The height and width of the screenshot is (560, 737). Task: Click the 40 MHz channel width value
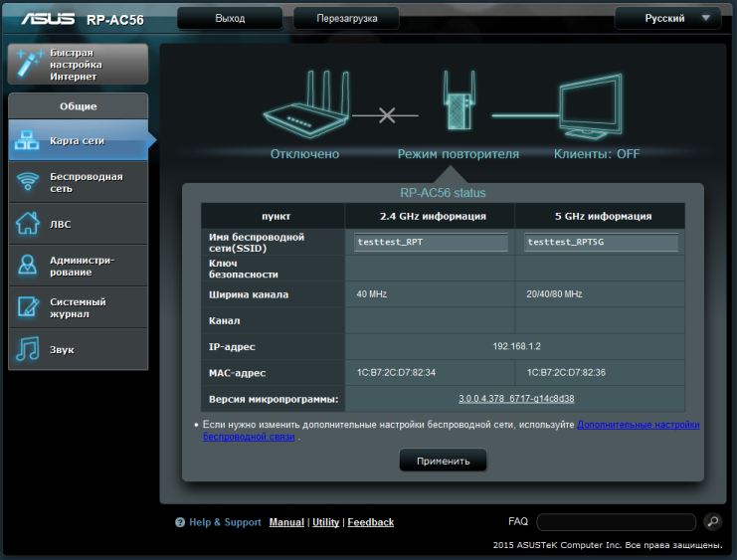tap(371, 294)
